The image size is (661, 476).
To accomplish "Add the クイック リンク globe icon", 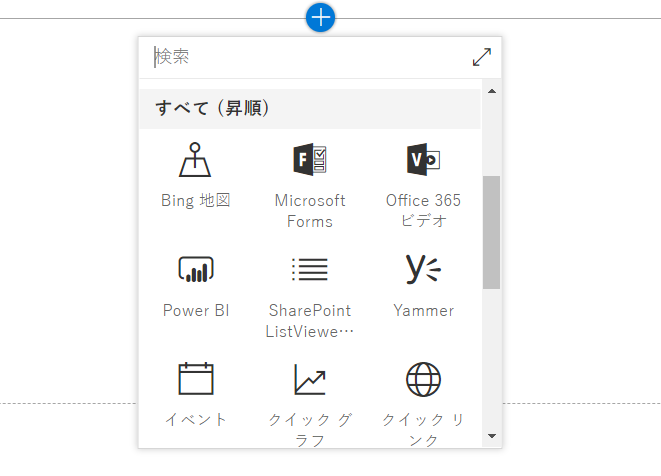I will click(423, 379).
